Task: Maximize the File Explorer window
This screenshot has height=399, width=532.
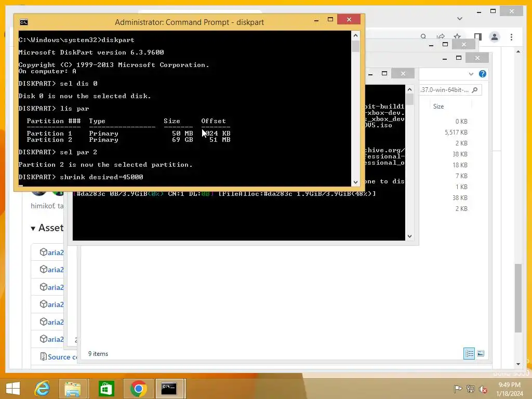Action: coord(459,58)
